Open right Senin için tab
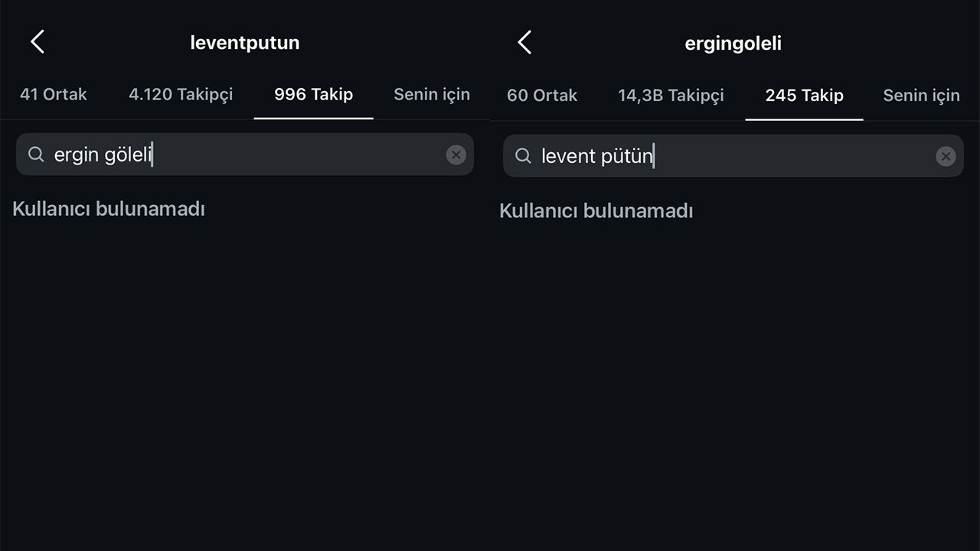This screenshot has height=551, width=980. tap(921, 96)
